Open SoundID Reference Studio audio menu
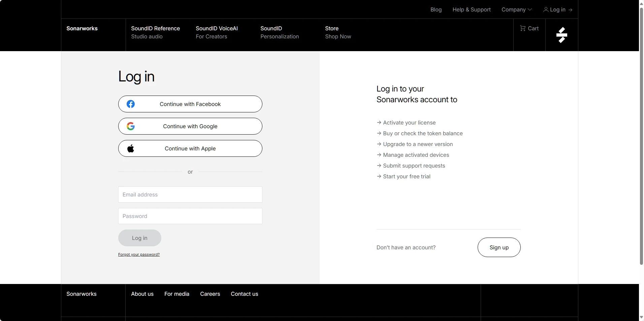This screenshot has width=644, height=321. click(155, 32)
